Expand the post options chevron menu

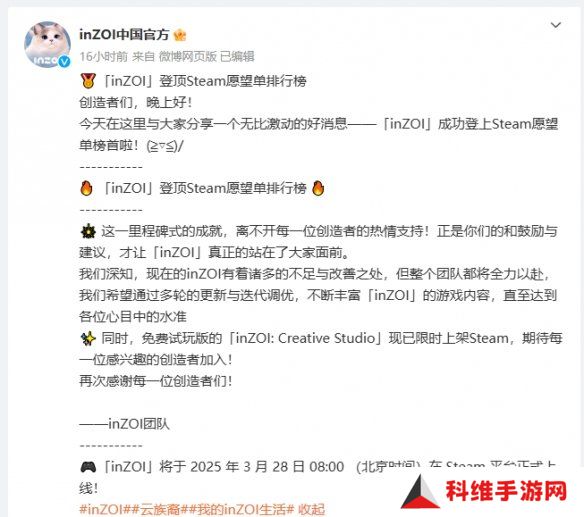[556, 25]
